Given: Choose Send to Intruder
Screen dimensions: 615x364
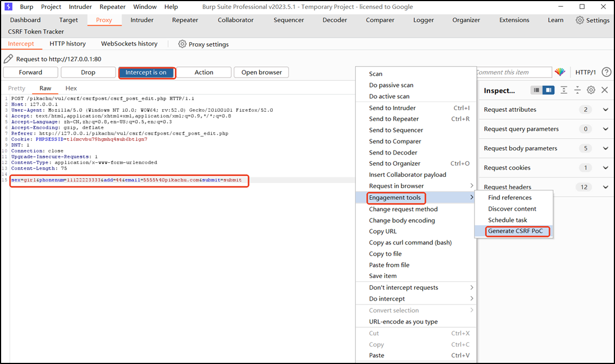Looking at the screenshot, I should point(416,108).
